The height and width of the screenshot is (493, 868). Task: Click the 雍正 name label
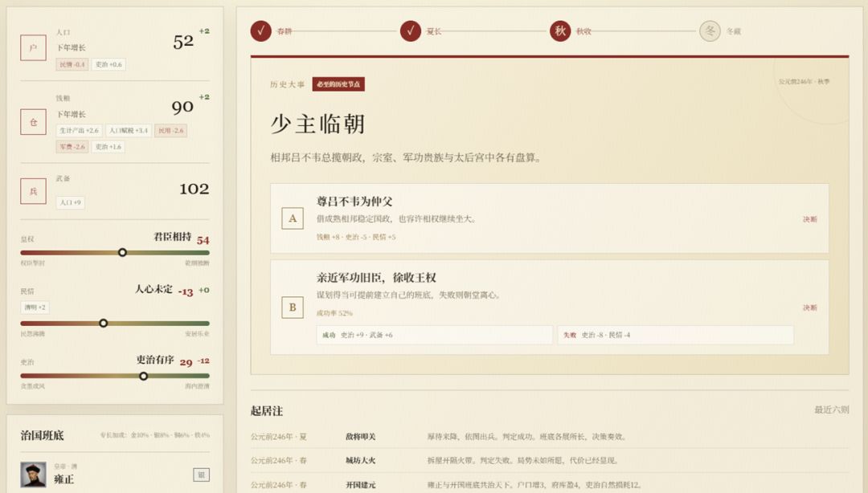pos(63,479)
